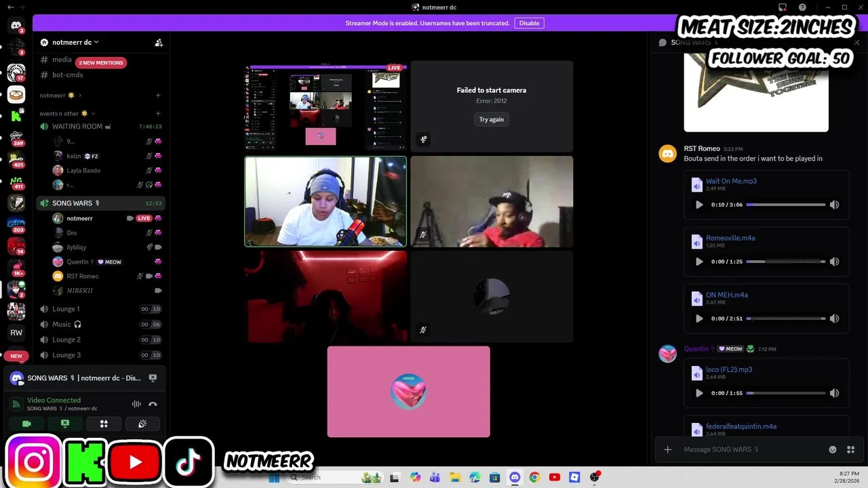Join the Lounge 3 voice channel
The width and height of the screenshot is (868, 488).
click(101, 355)
